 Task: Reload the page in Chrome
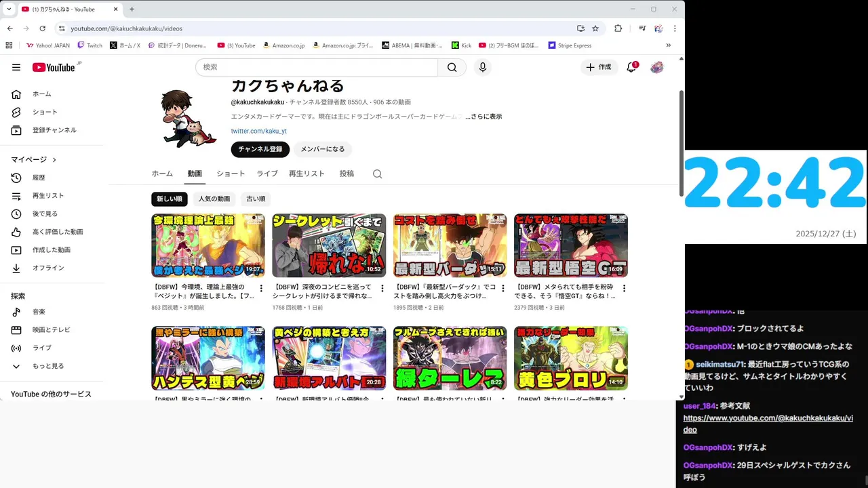tap(42, 28)
